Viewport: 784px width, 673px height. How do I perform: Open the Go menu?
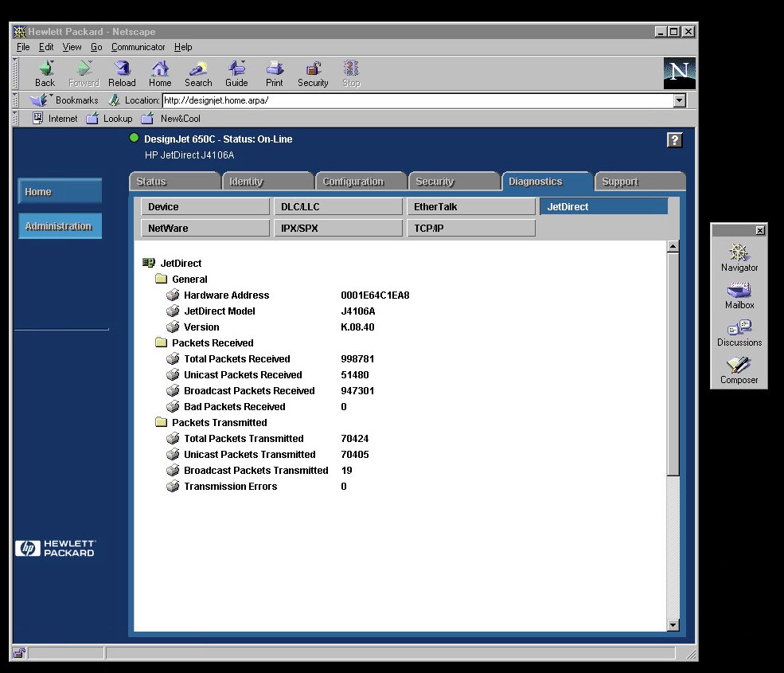point(96,47)
